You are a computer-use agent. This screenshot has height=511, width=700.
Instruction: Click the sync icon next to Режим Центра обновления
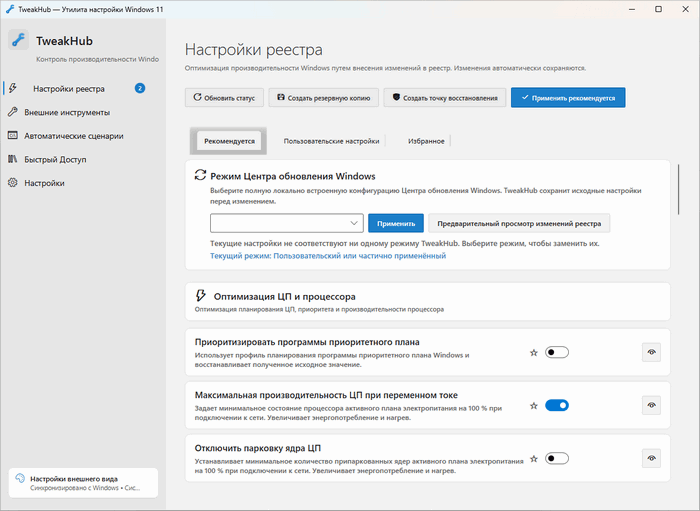coord(200,175)
